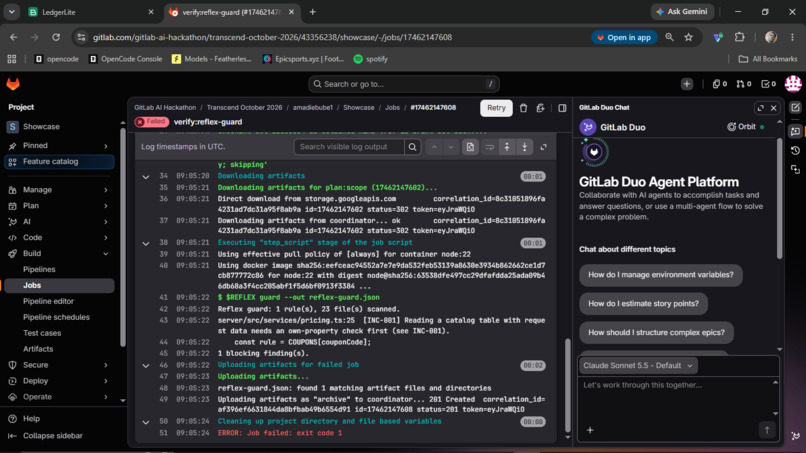This screenshot has width=806, height=453.
Task: Toggle log line wrapping
Action: coord(489,147)
